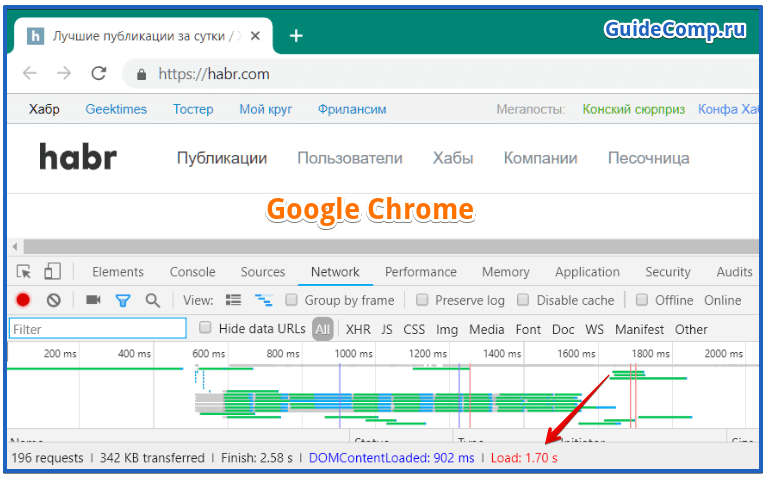Open Компании section
The width and height of the screenshot is (768, 477).
pyautogui.click(x=540, y=158)
